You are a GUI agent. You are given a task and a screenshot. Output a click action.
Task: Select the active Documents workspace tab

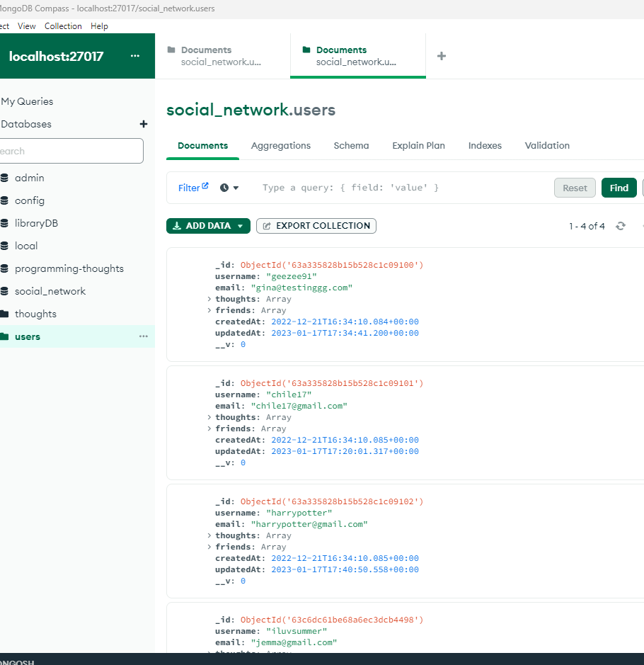tap(358, 56)
